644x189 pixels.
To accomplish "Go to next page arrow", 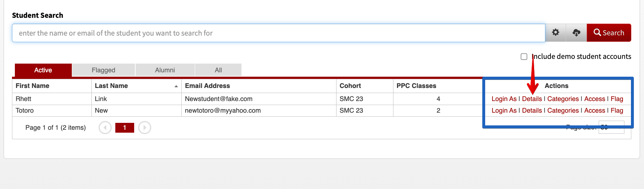I will 145,128.
